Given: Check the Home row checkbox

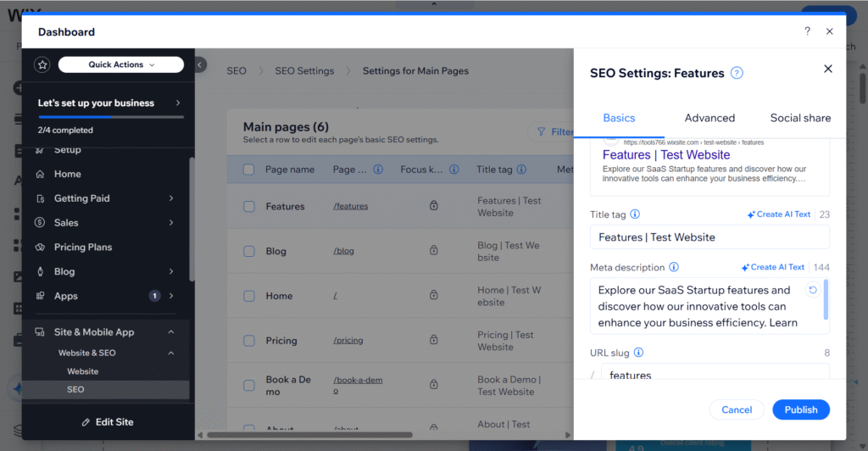Looking at the screenshot, I should tap(249, 296).
